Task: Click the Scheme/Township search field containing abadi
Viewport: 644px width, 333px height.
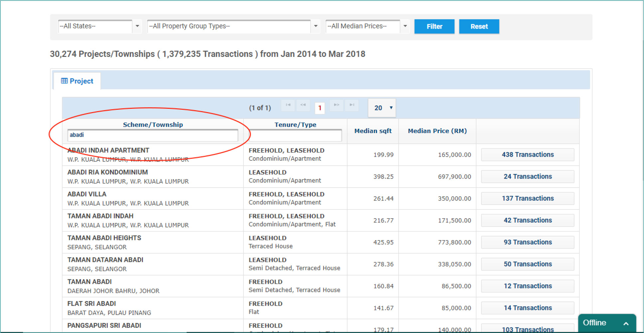Action: click(x=153, y=135)
